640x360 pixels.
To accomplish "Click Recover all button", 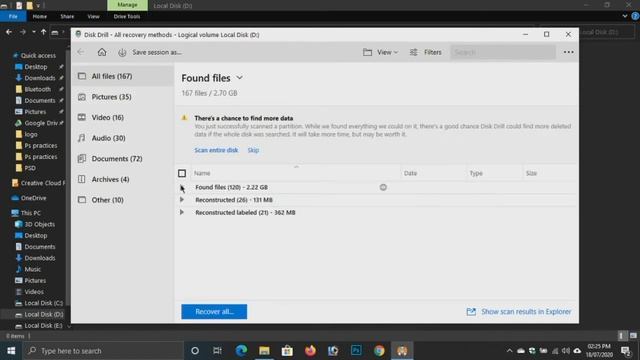I will (214, 312).
